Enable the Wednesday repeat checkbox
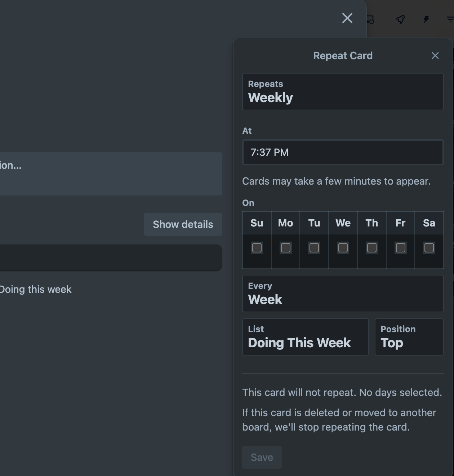The height and width of the screenshot is (476, 454). click(x=343, y=248)
